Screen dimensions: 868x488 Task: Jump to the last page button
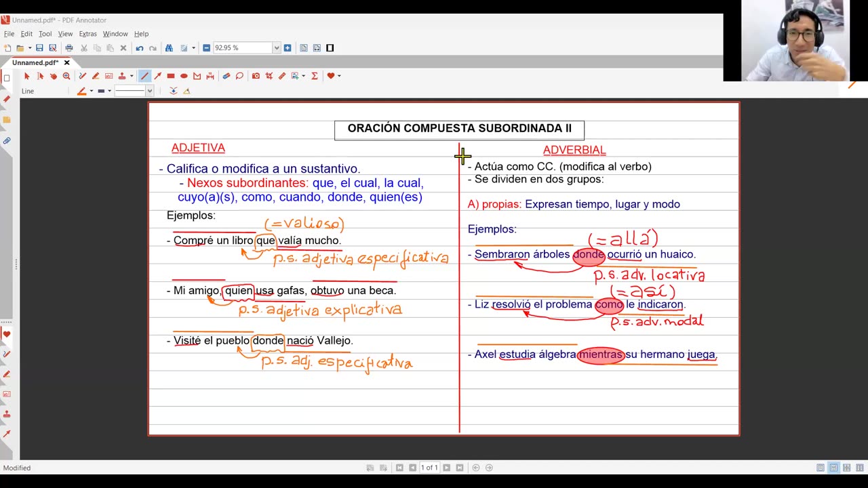[x=459, y=468]
